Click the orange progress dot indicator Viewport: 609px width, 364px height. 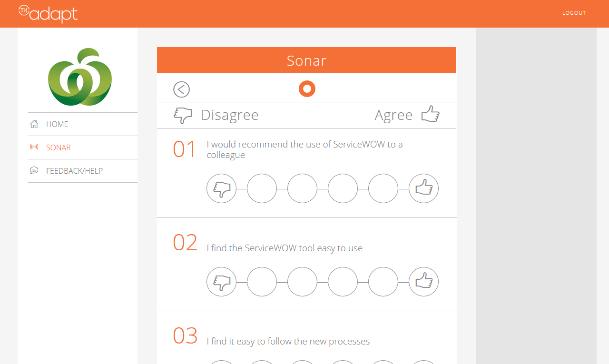click(x=307, y=89)
